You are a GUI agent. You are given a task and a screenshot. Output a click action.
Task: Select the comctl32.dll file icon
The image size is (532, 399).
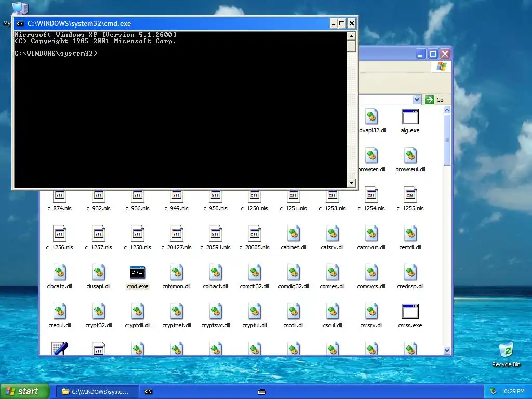(x=255, y=272)
